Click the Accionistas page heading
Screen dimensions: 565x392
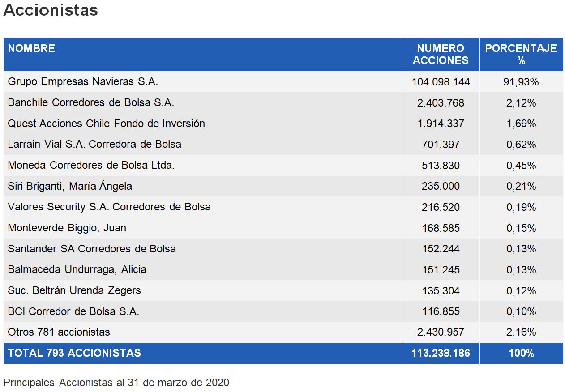(51, 10)
